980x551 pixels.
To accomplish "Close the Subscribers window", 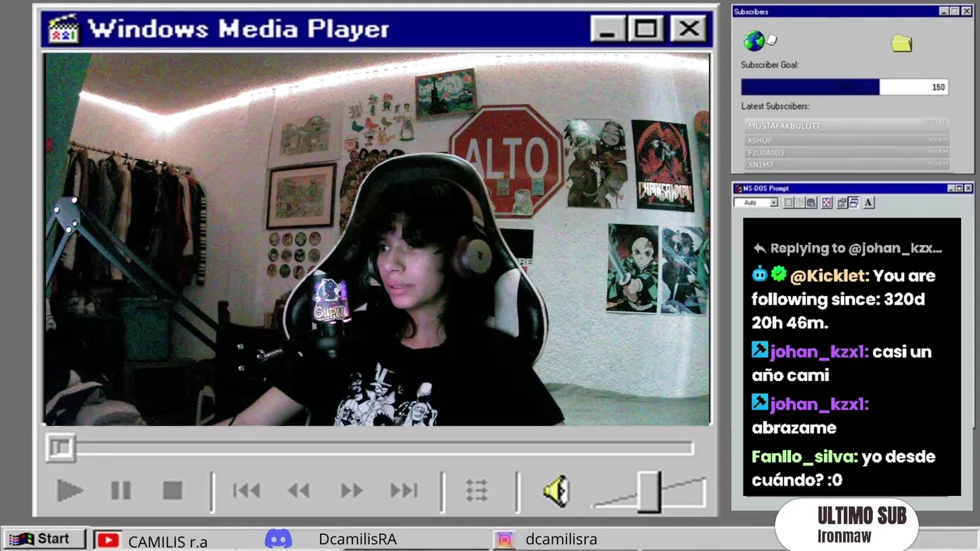I will tap(965, 11).
